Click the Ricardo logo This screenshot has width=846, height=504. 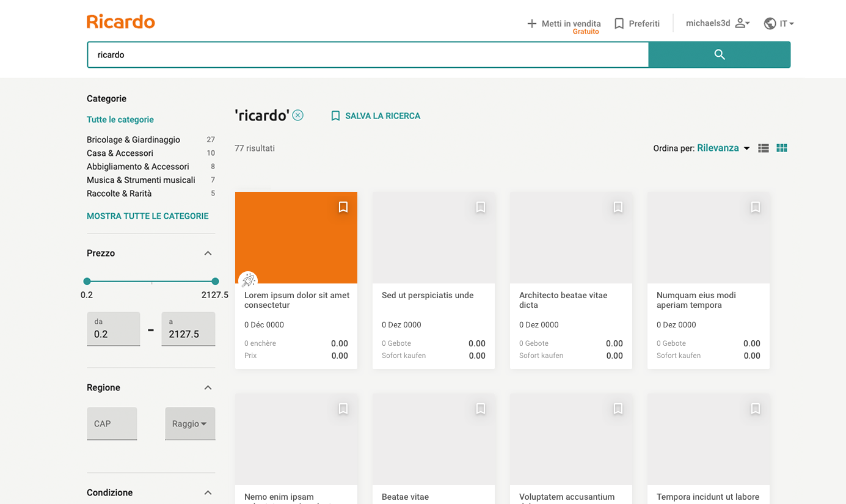(x=121, y=22)
